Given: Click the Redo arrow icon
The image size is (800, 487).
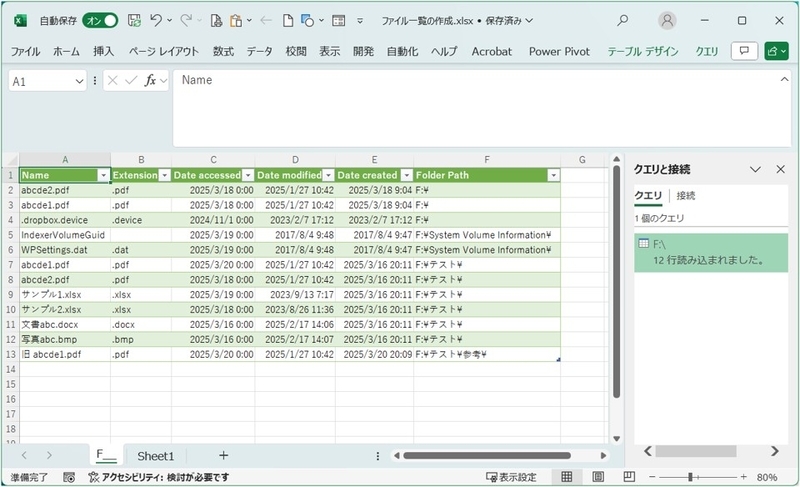Looking at the screenshot, I should tap(186, 20).
